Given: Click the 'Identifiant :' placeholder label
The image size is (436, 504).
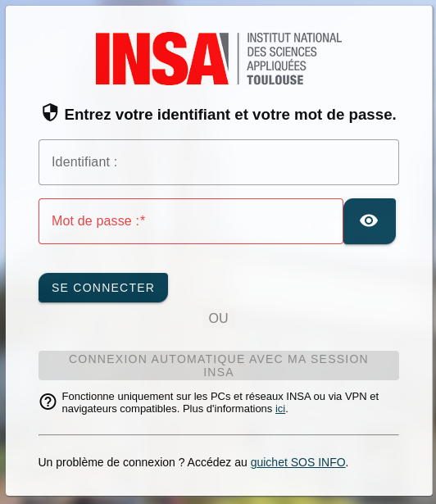Looking at the screenshot, I should [84, 161].
